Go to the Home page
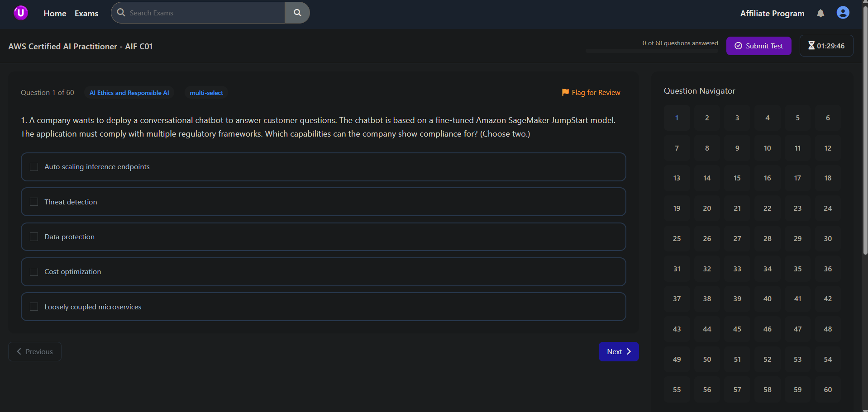 (55, 13)
